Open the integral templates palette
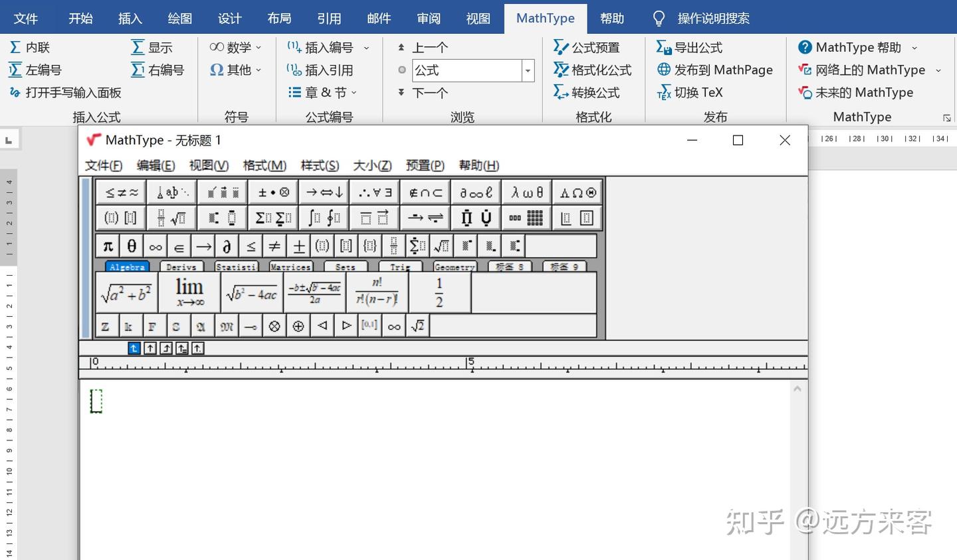 pos(324,217)
